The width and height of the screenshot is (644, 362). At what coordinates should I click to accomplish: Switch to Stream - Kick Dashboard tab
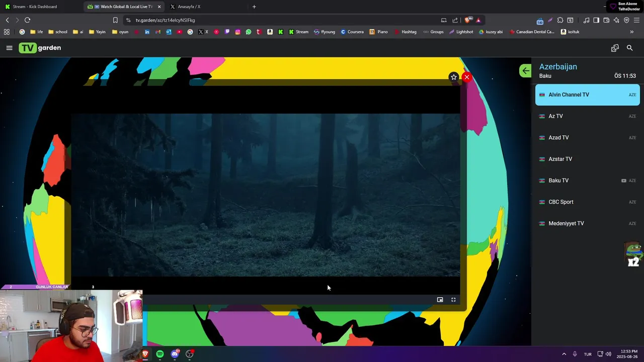tap(41, 7)
